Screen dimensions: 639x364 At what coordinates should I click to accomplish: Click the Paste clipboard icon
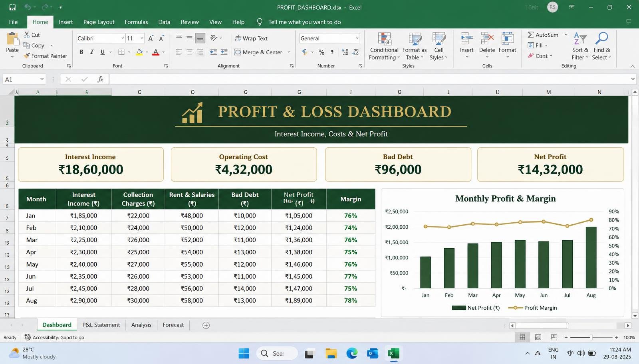tap(12, 39)
